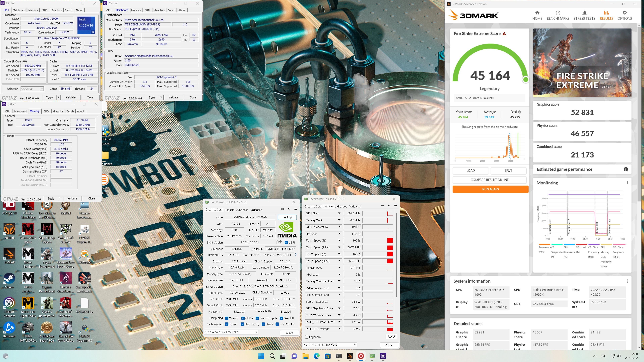
Task: Open the System information three-dot menu
Action: coord(627,281)
